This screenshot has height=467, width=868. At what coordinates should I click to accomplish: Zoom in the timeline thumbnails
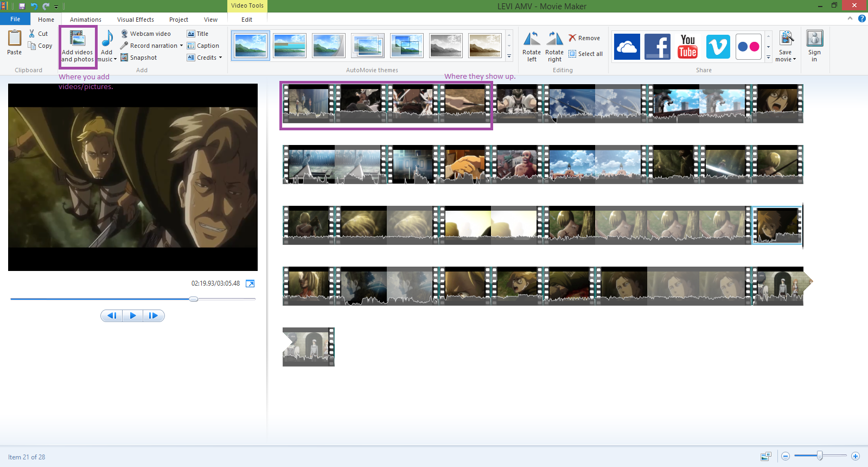point(856,456)
